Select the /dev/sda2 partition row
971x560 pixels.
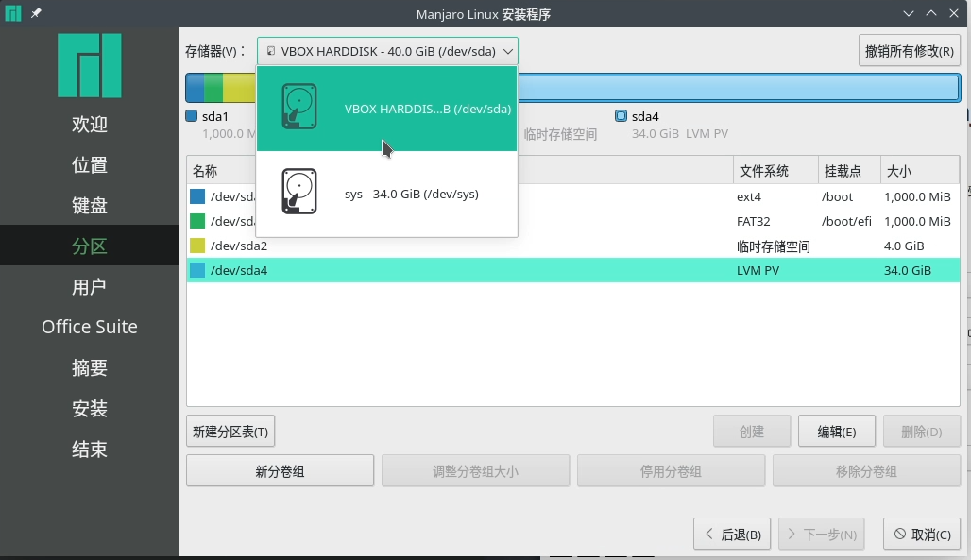tap(573, 246)
